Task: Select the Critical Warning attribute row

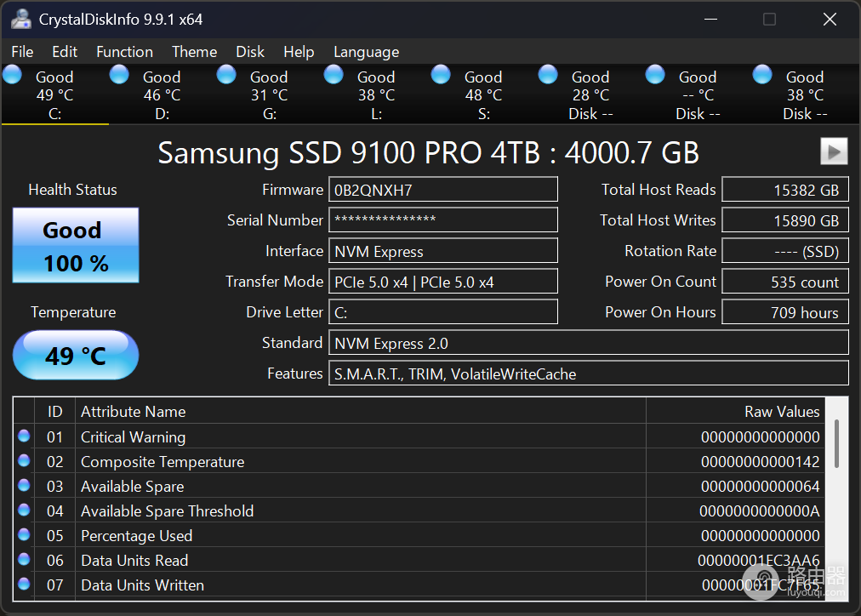Action: tap(419, 436)
